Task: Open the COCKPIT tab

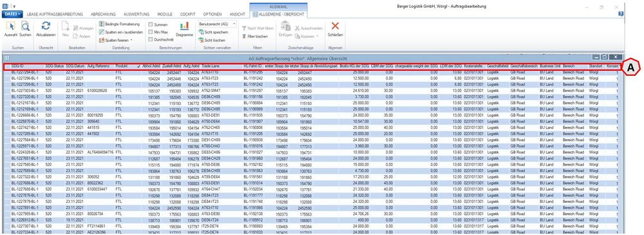Action: (187, 14)
